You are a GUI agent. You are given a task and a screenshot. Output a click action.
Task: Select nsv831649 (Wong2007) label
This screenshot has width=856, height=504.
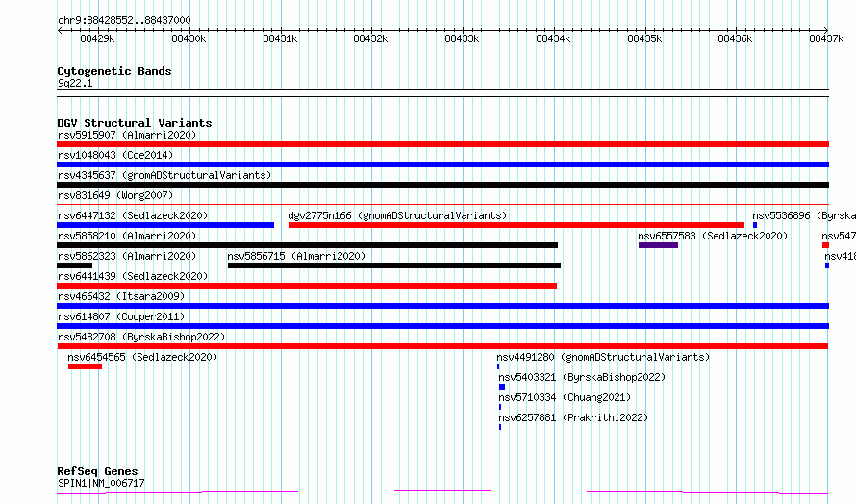tap(115, 195)
